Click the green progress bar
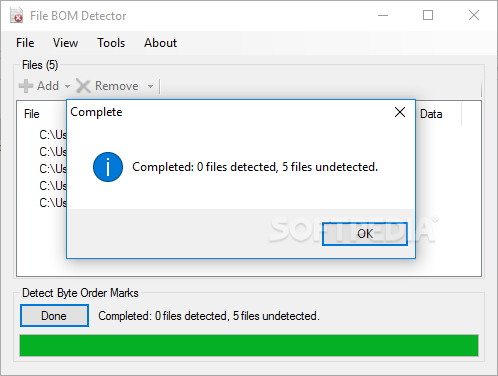 click(249, 346)
